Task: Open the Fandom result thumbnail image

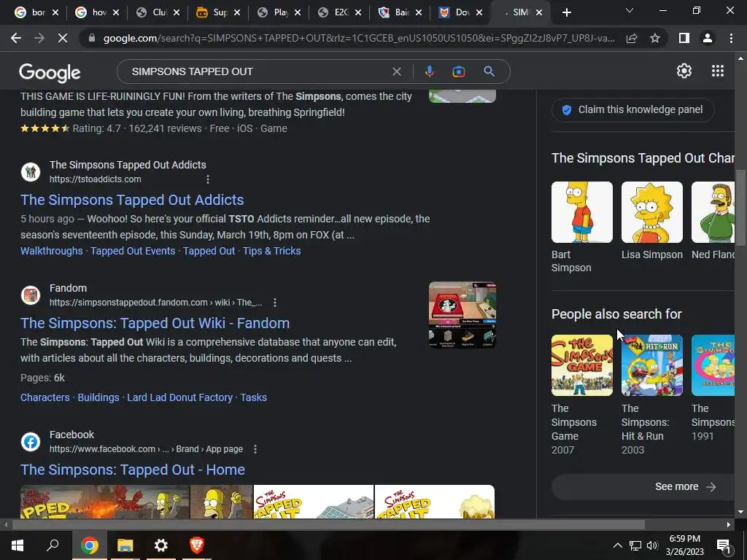Action: tap(462, 315)
